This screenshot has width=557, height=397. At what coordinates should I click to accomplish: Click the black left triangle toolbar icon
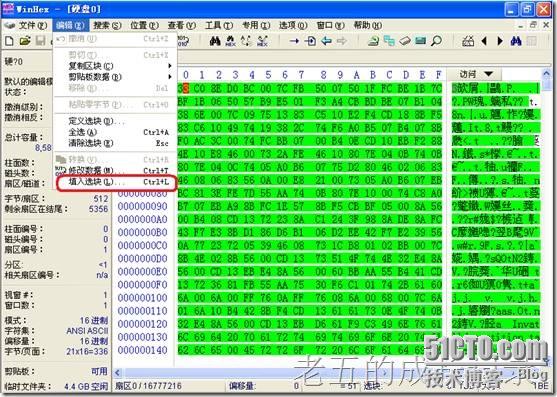(484, 41)
